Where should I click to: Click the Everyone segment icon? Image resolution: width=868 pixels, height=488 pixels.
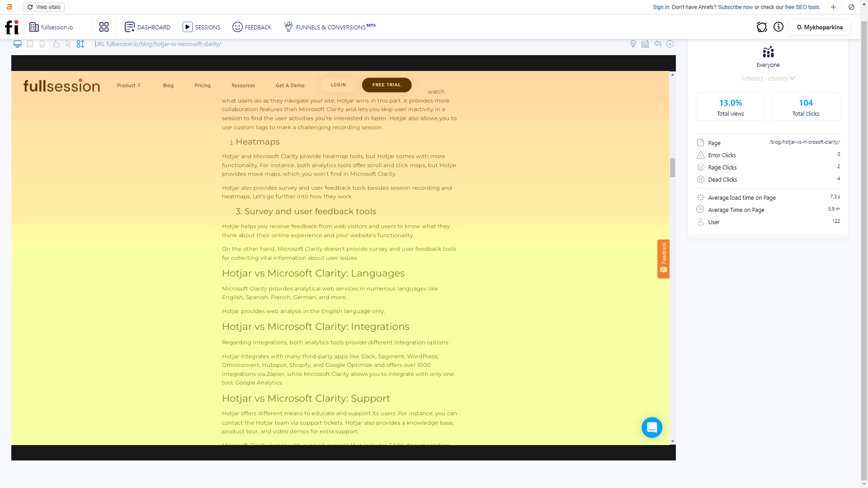(768, 52)
